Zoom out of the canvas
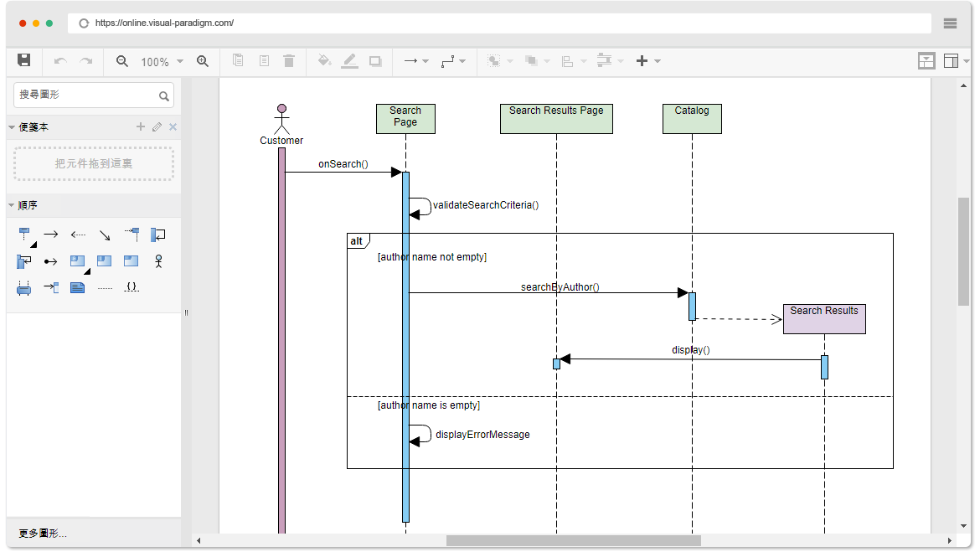 point(121,60)
